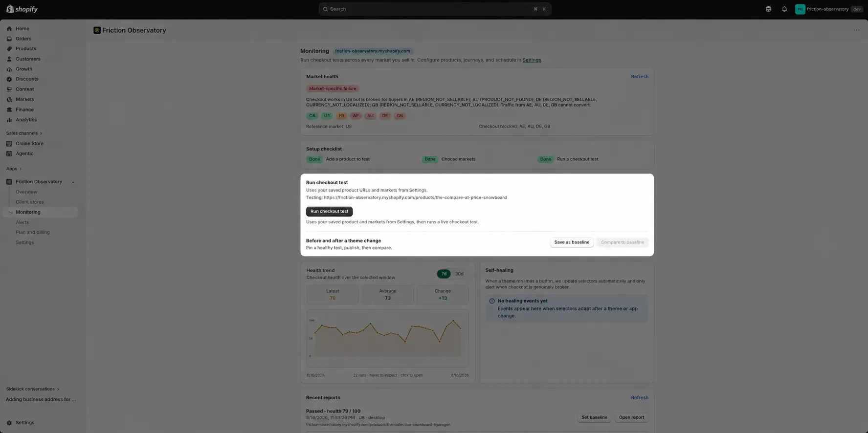Open the Growth icon in sidebar
868x433 pixels.
click(x=9, y=69)
